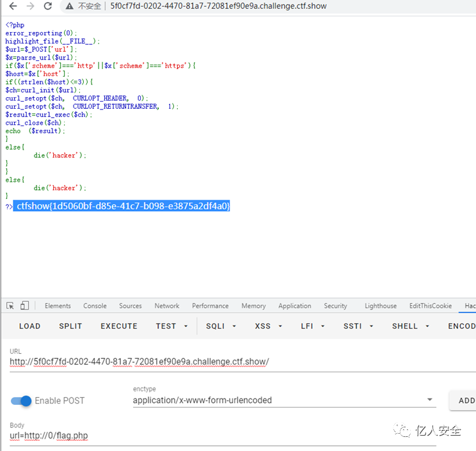This screenshot has height=451, width=476.
Task: Open the not secure warning icon
Action: pos(70,6)
